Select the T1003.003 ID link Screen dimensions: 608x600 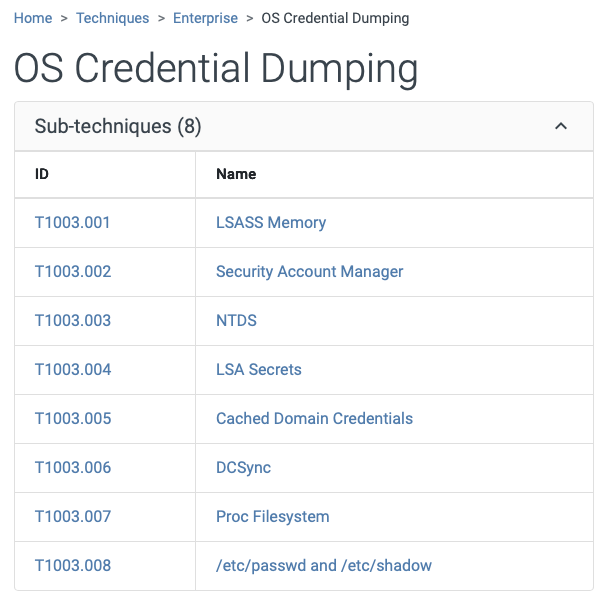tap(73, 320)
